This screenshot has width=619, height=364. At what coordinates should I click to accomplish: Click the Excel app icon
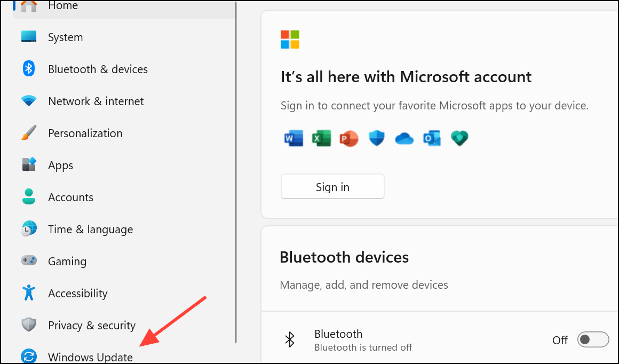[321, 139]
